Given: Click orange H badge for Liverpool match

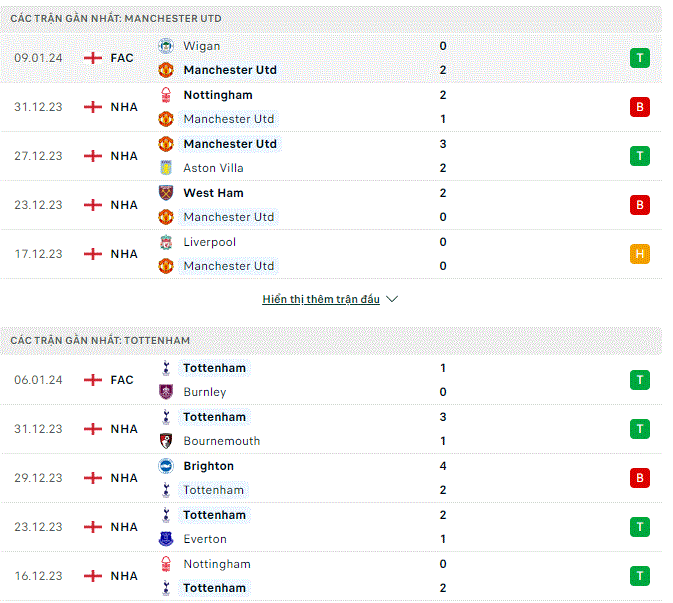Looking at the screenshot, I should [640, 254].
